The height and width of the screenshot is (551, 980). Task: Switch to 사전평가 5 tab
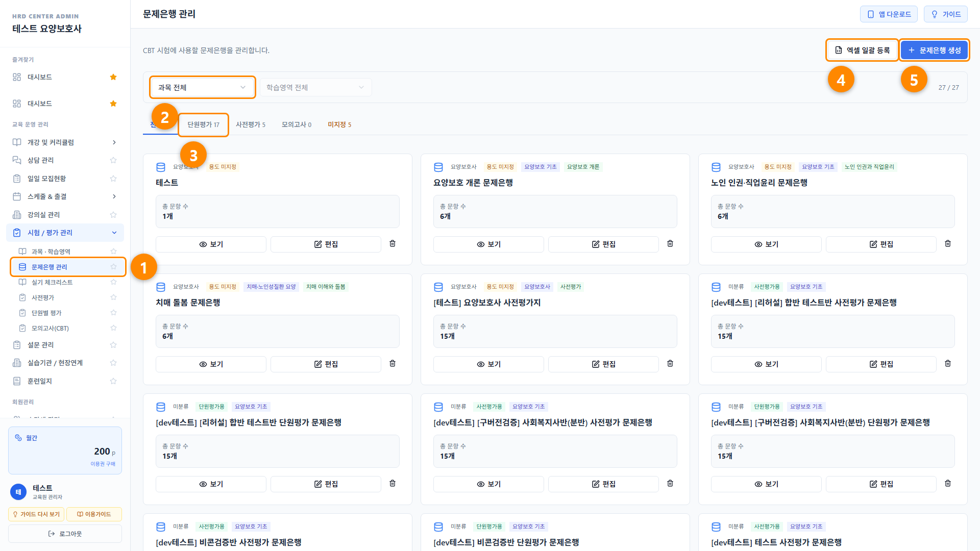click(251, 124)
